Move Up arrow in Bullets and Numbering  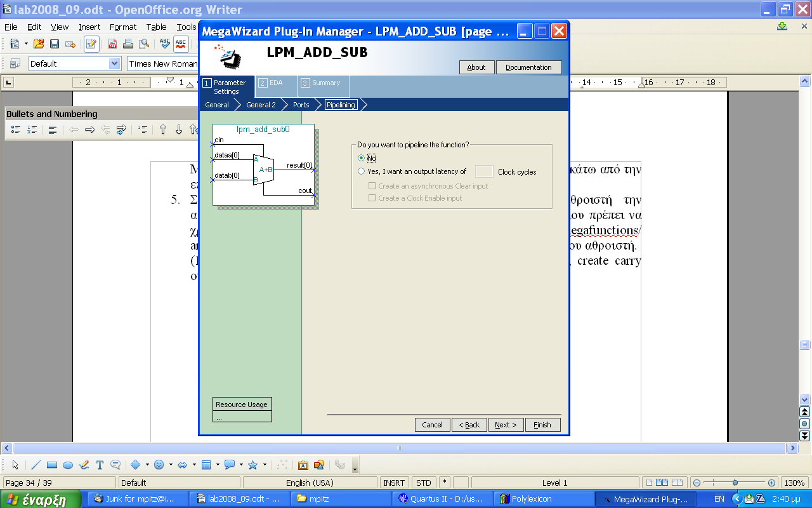(x=163, y=130)
